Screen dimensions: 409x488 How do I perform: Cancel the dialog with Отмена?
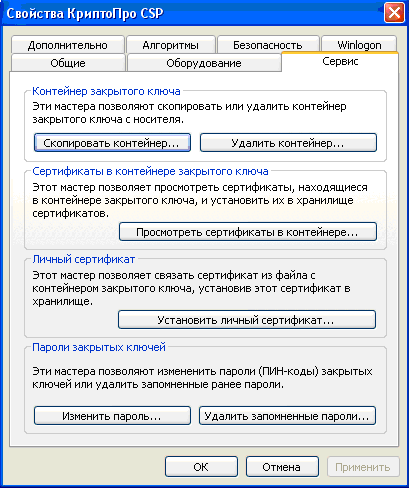click(x=282, y=467)
